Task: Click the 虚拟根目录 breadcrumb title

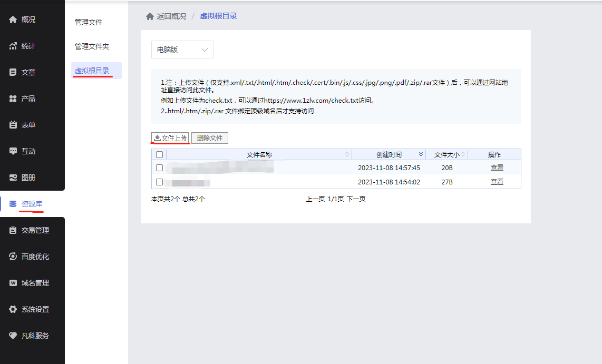Action: pos(218,16)
